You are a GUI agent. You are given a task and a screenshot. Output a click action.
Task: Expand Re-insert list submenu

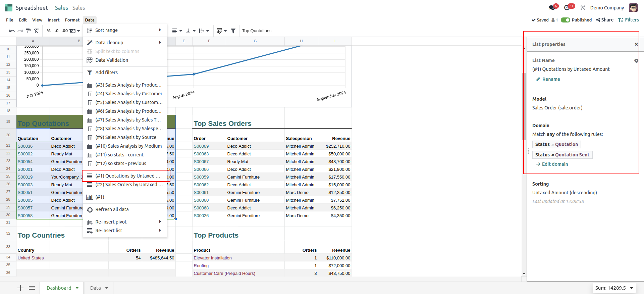click(124, 231)
